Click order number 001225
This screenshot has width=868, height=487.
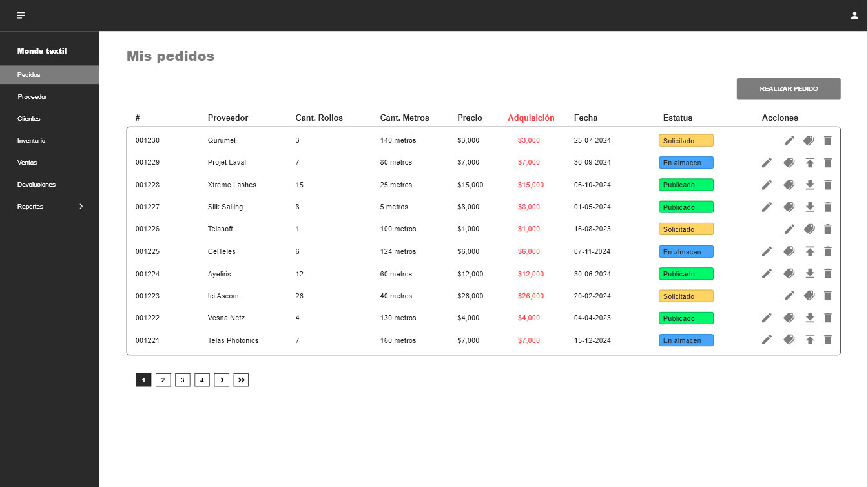(147, 251)
